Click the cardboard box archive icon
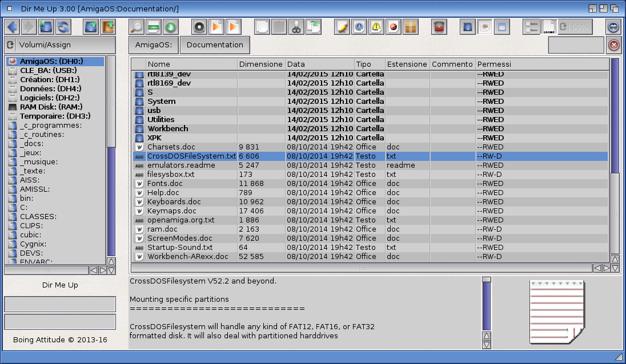Image resolution: width=626 pixels, height=364 pixels. pyautogui.click(x=411, y=27)
